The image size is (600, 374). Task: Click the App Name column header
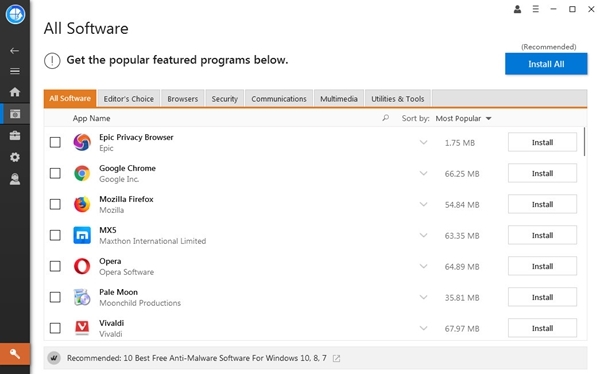[91, 118]
